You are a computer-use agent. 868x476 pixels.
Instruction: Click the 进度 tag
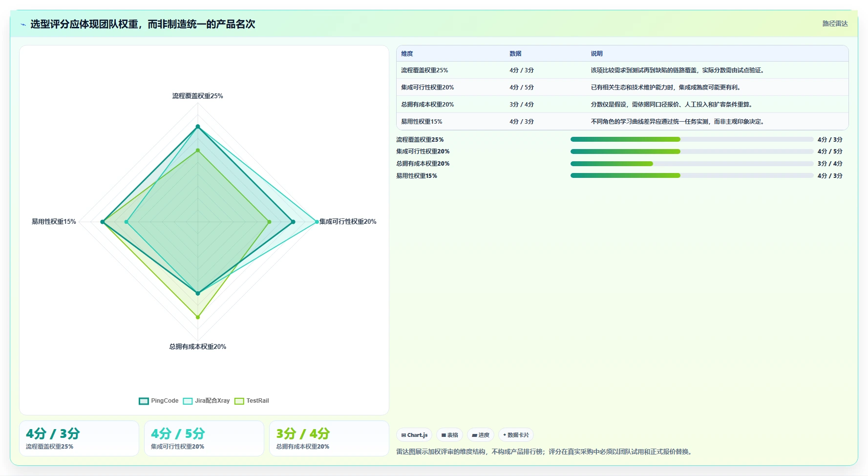tap(481, 435)
